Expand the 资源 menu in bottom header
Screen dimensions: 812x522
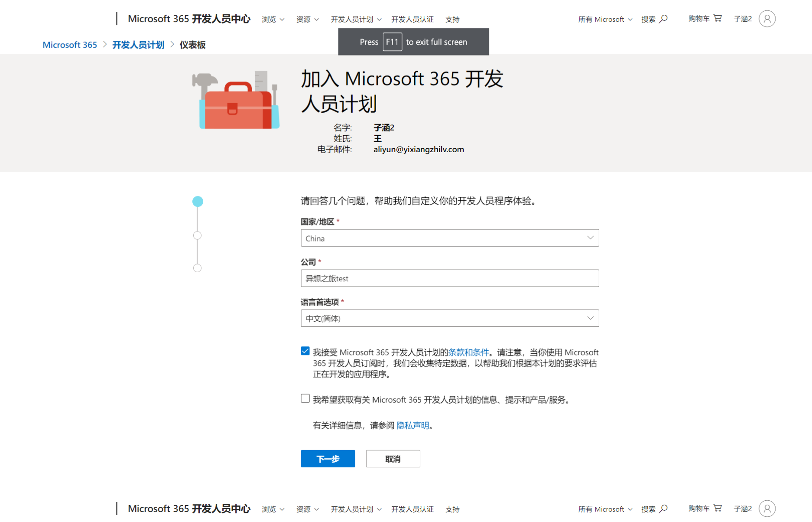pyautogui.click(x=307, y=509)
